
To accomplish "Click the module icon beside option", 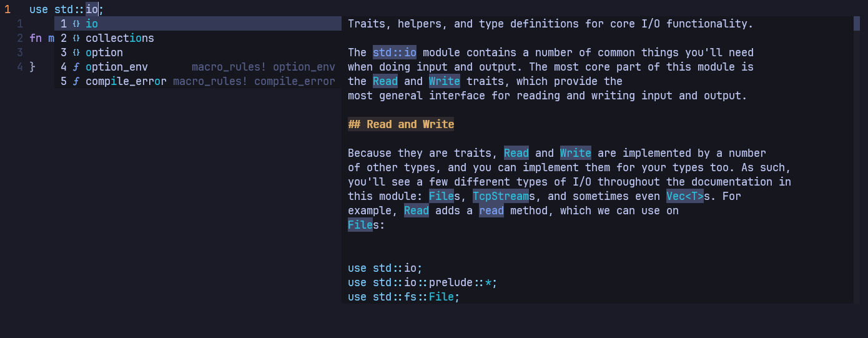I will coord(76,52).
